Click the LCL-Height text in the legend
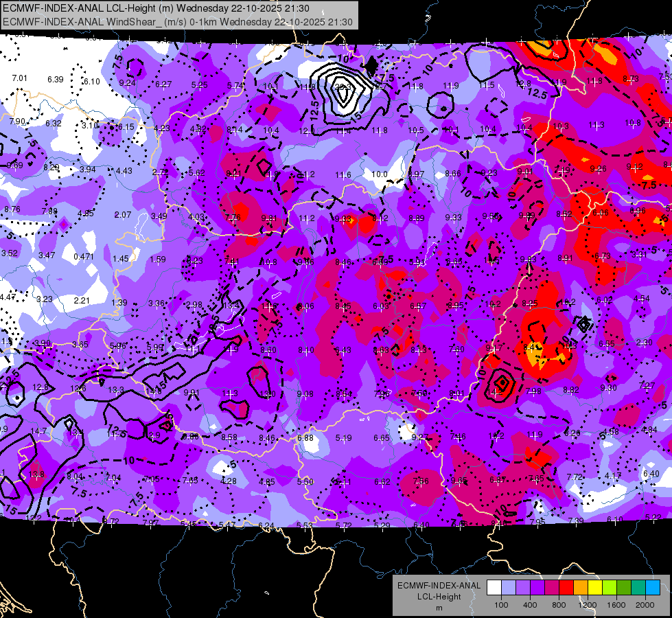 439,597
